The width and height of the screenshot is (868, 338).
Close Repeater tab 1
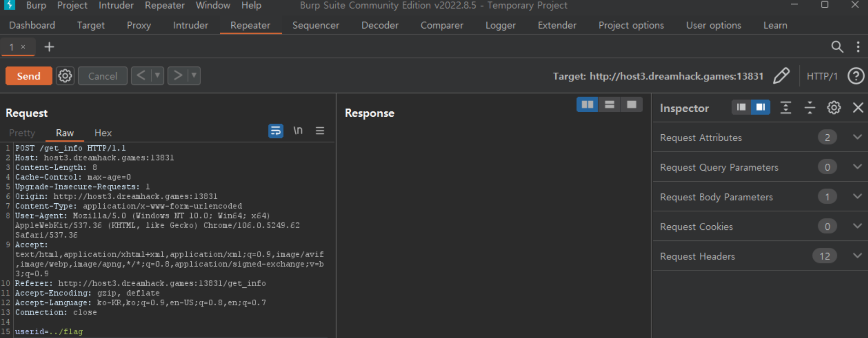pos(23,47)
